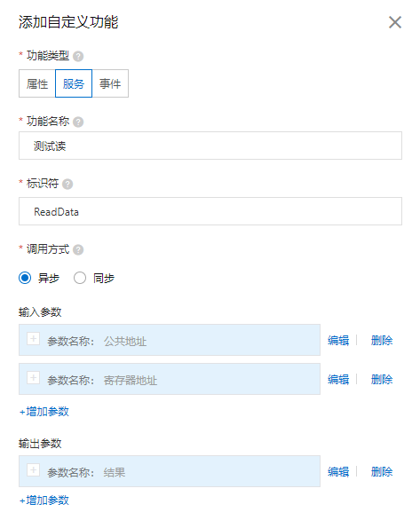
Task: Expand the 结果 output parameter
Action: (33, 469)
